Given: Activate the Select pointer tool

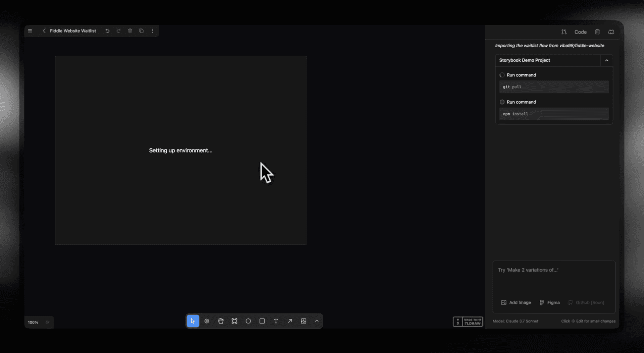Looking at the screenshot, I should coord(193,321).
